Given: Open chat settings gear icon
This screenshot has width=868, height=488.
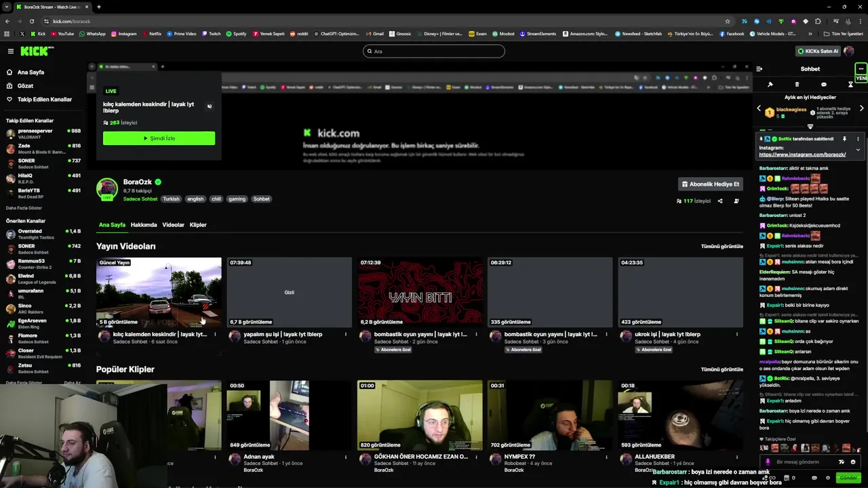Looking at the screenshot, I should coord(827,478).
